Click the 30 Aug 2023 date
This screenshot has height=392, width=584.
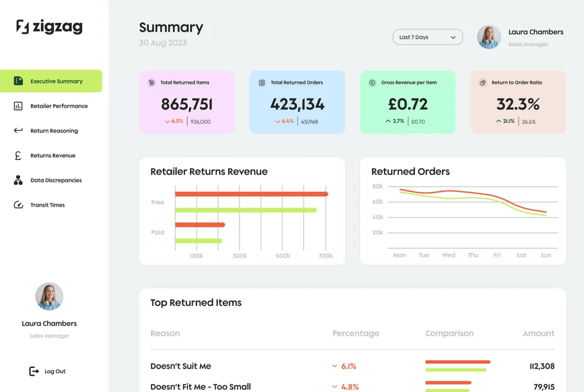click(163, 43)
